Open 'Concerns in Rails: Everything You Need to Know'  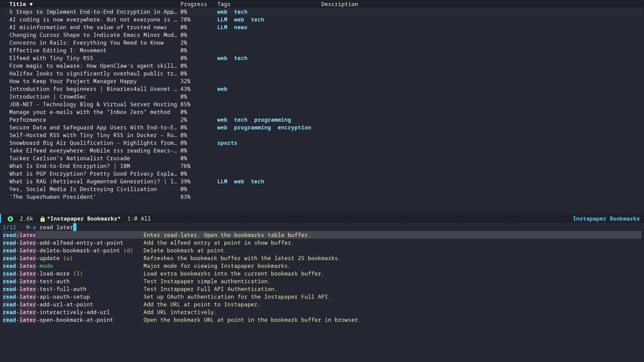[87, 43]
